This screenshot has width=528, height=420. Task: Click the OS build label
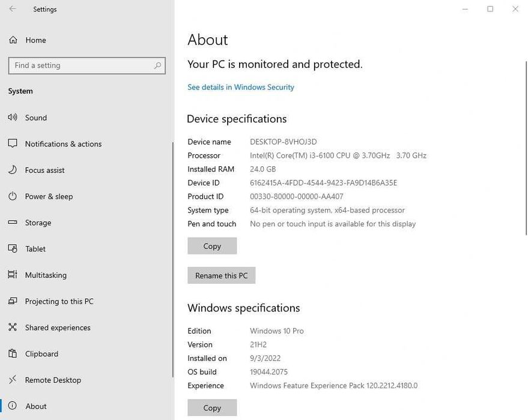[x=202, y=372]
